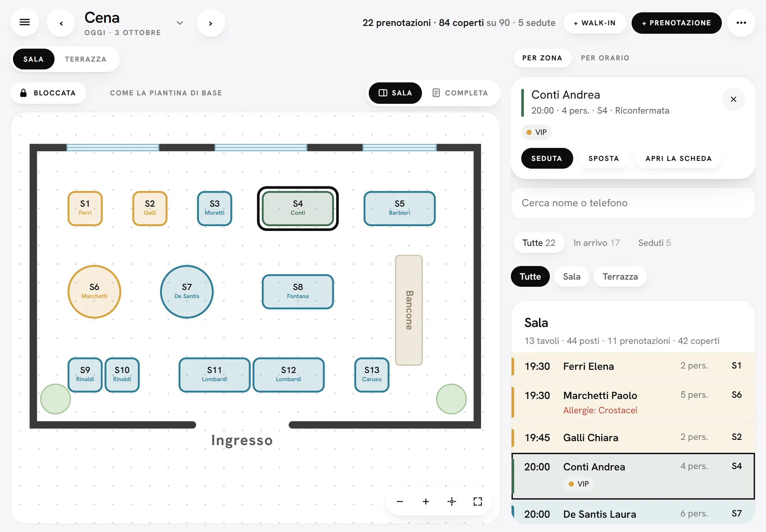
Task: Go to the previous day arrow
Action: point(61,23)
